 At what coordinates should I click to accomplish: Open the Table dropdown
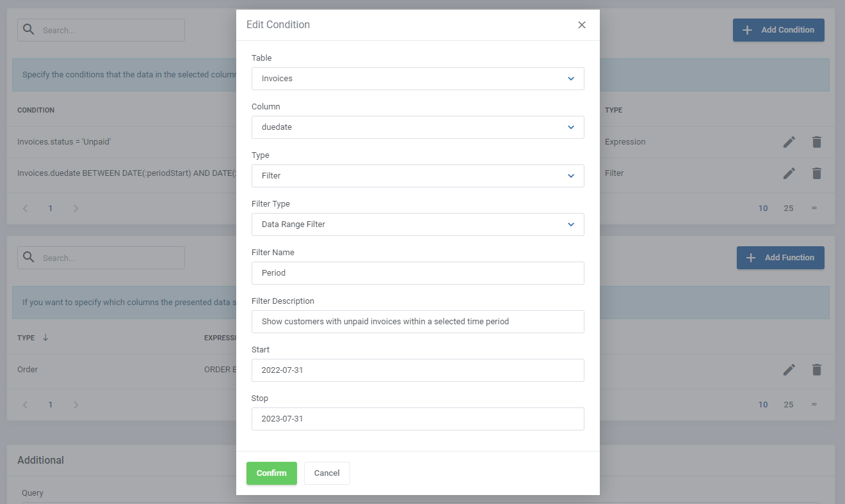coord(418,79)
